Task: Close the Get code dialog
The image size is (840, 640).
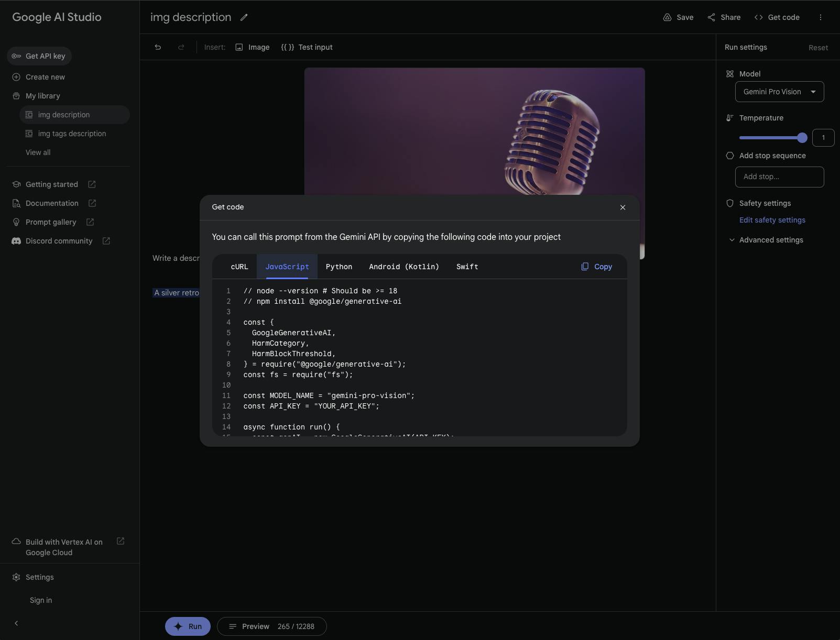Action: pos(623,207)
